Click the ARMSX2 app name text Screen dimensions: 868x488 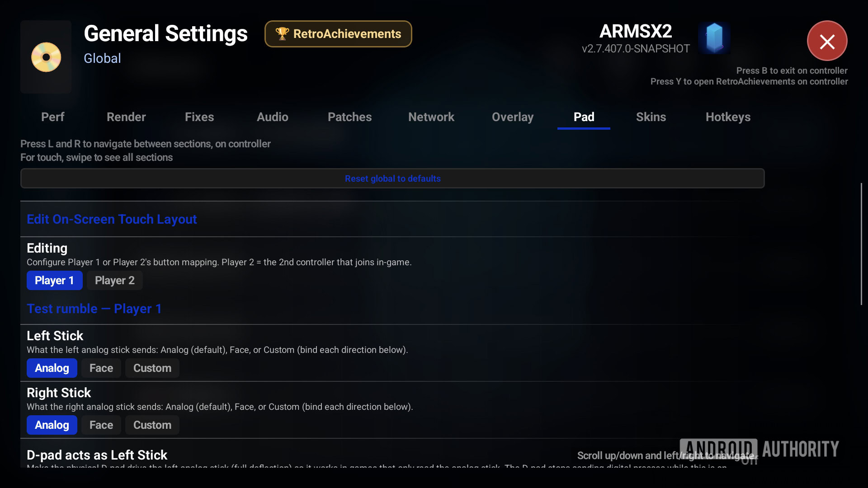pos(636,31)
